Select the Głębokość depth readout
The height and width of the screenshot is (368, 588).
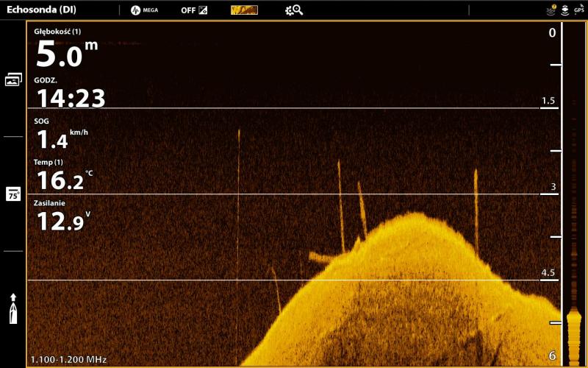(66, 49)
